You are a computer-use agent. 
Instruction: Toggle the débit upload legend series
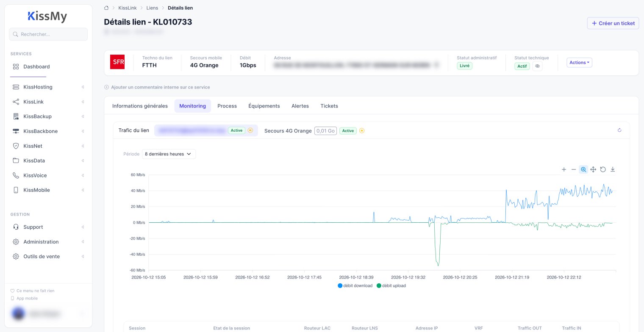pos(391,286)
